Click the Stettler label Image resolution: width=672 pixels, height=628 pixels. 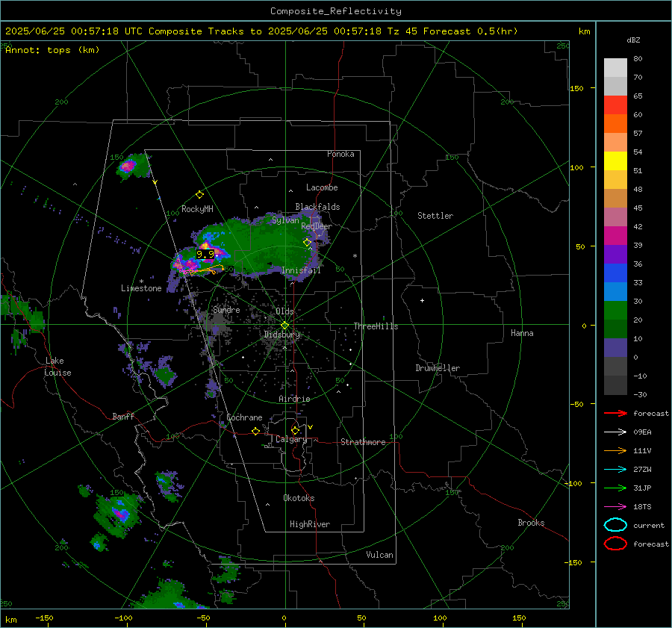tap(435, 216)
